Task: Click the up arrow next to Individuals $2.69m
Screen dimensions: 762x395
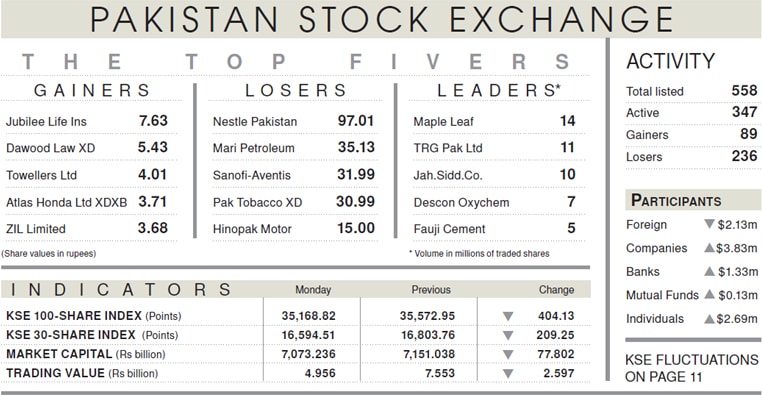Action: point(710,319)
